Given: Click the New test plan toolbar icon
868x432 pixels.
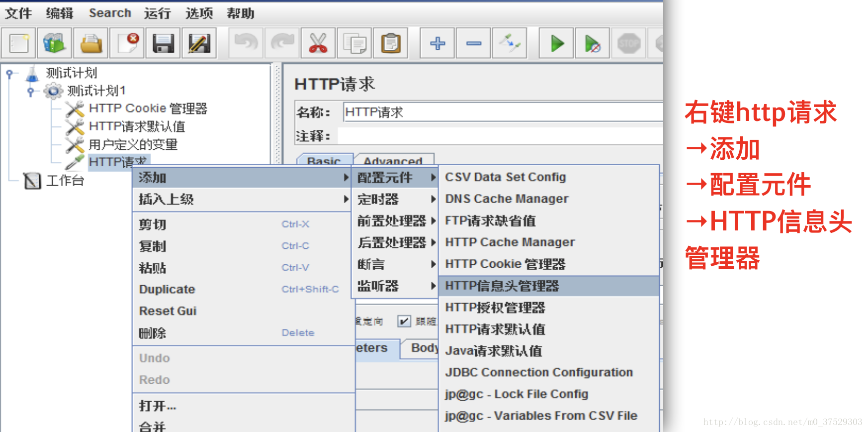Looking at the screenshot, I should (19, 43).
